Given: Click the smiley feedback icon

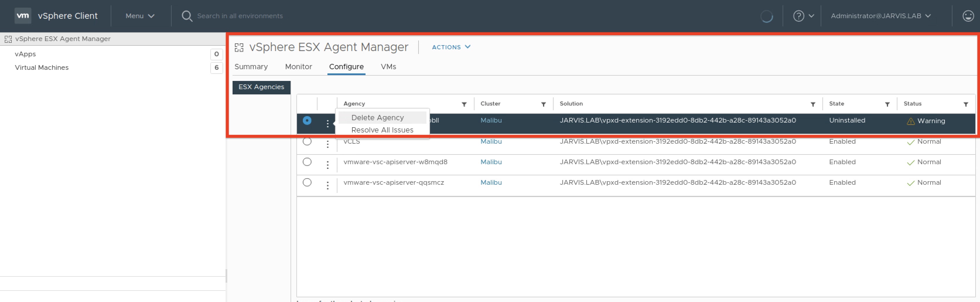Looking at the screenshot, I should (x=968, y=16).
